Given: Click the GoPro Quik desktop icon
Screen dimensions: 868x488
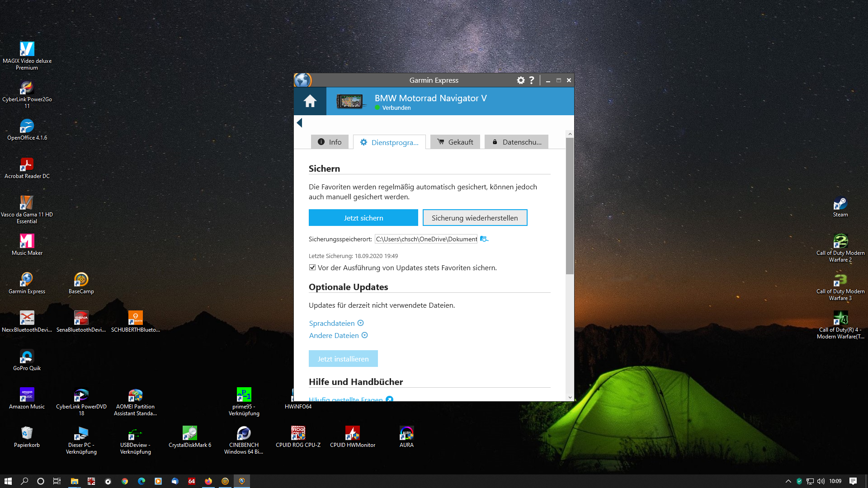Looking at the screenshot, I should point(27,357).
